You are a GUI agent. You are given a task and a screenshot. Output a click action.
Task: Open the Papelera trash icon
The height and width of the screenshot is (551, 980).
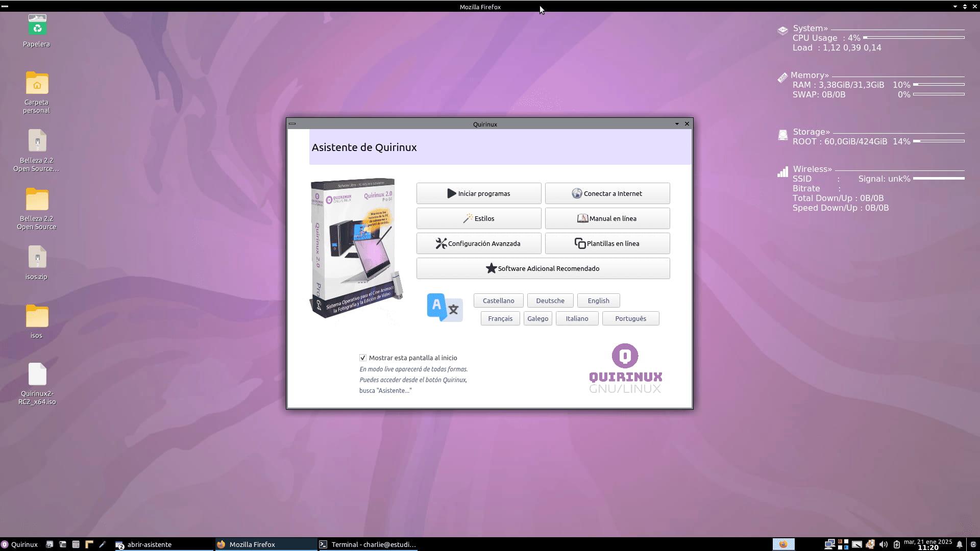pyautogui.click(x=37, y=26)
